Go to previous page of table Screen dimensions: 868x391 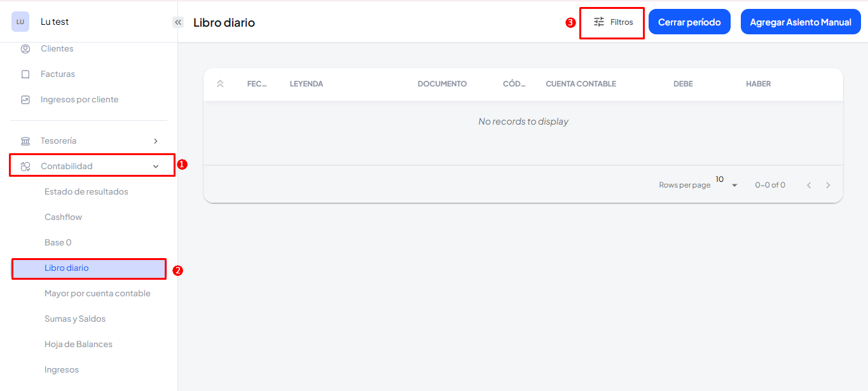[809, 185]
